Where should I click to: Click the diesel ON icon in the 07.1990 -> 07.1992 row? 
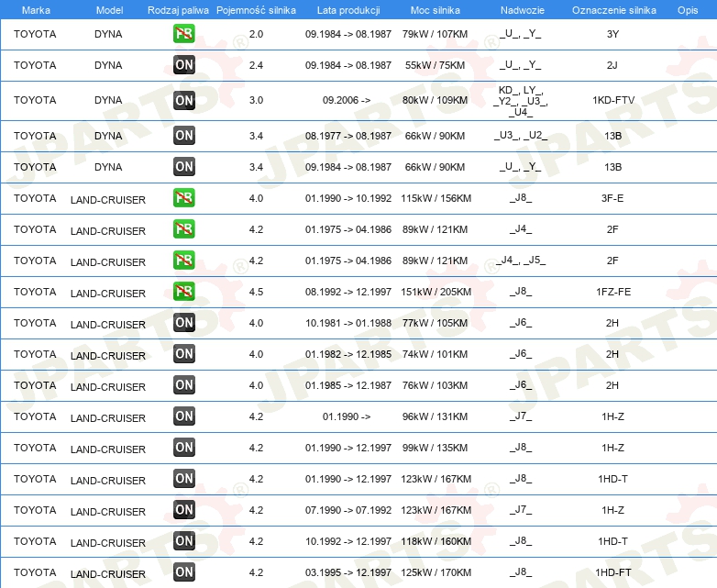(183, 510)
